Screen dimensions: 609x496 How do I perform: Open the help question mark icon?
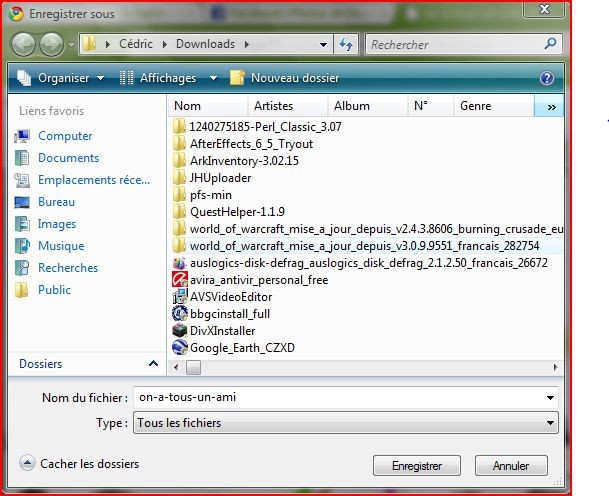click(x=546, y=78)
